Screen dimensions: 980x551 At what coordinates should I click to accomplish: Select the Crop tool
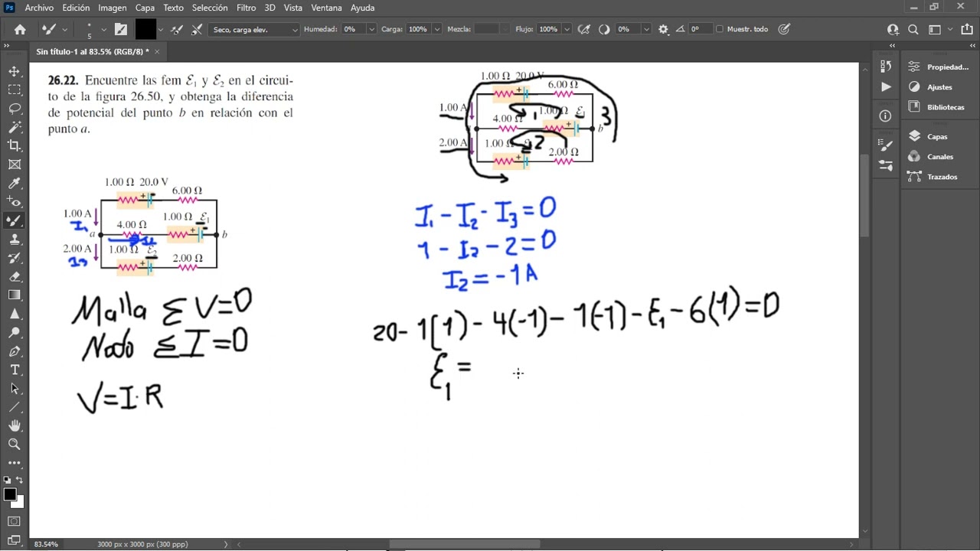pyautogui.click(x=14, y=145)
